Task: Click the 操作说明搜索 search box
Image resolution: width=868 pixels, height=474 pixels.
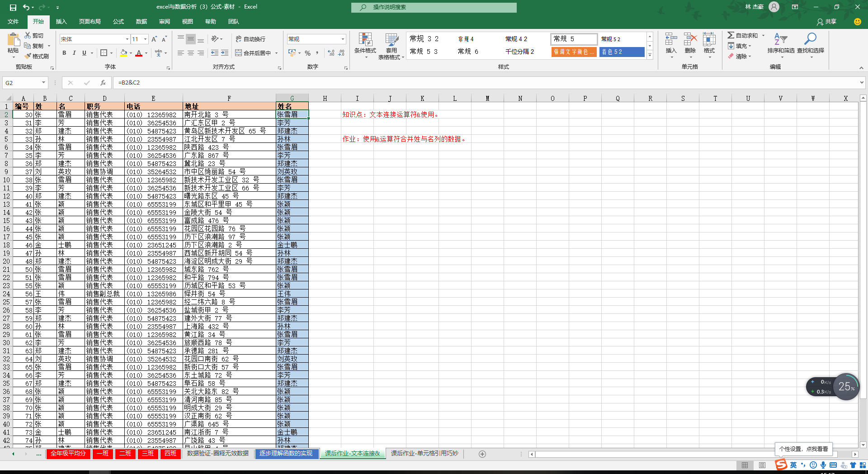Action: (x=434, y=7)
